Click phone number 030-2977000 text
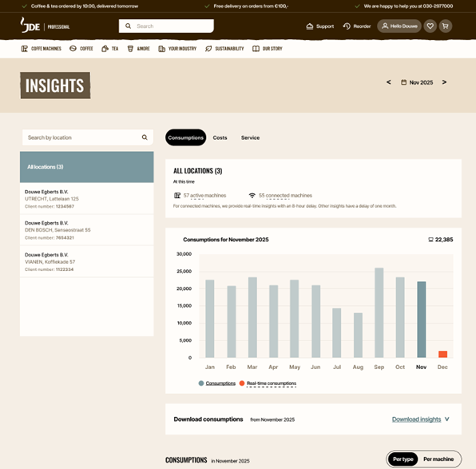476x469 pixels. 438,6
